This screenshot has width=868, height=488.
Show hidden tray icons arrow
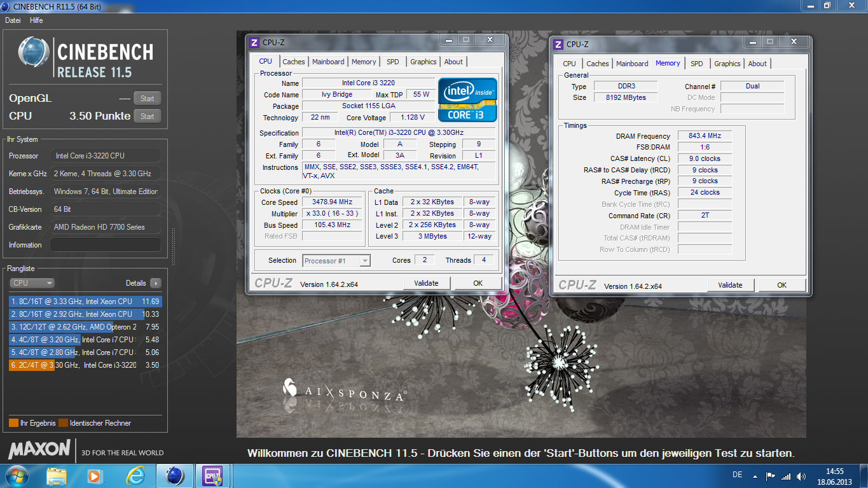pyautogui.click(x=755, y=476)
